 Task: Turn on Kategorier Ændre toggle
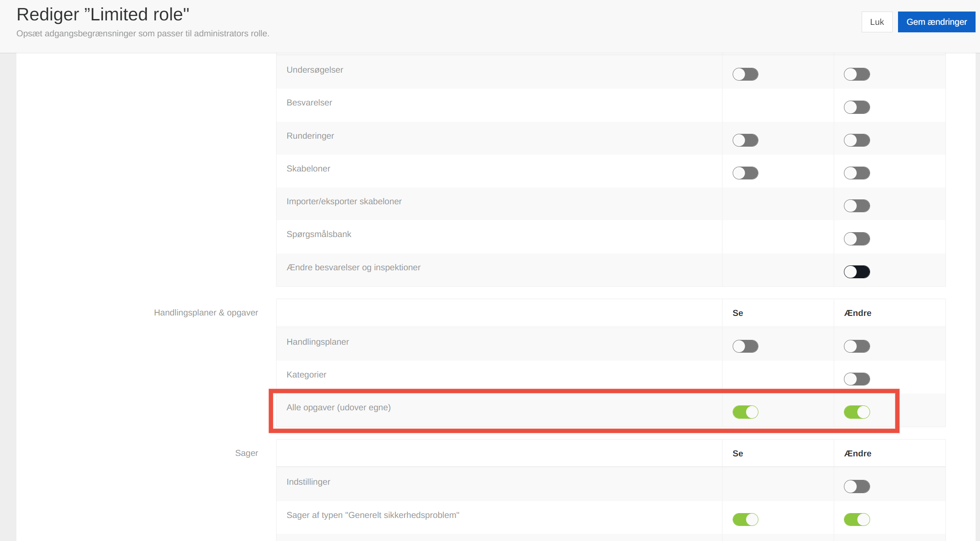(856, 379)
